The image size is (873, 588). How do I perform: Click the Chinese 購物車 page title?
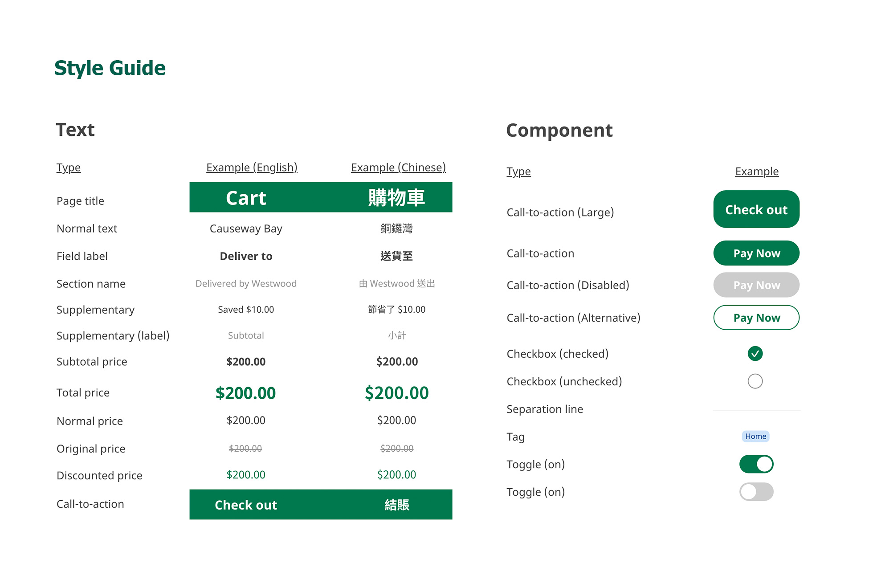click(x=396, y=198)
